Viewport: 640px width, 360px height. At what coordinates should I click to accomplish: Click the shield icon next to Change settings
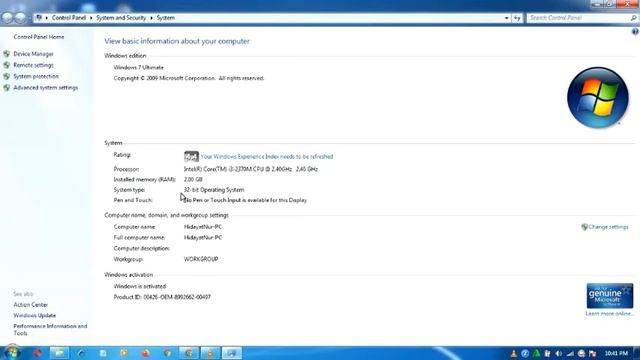pyautogui.click(x=584, y=227)
